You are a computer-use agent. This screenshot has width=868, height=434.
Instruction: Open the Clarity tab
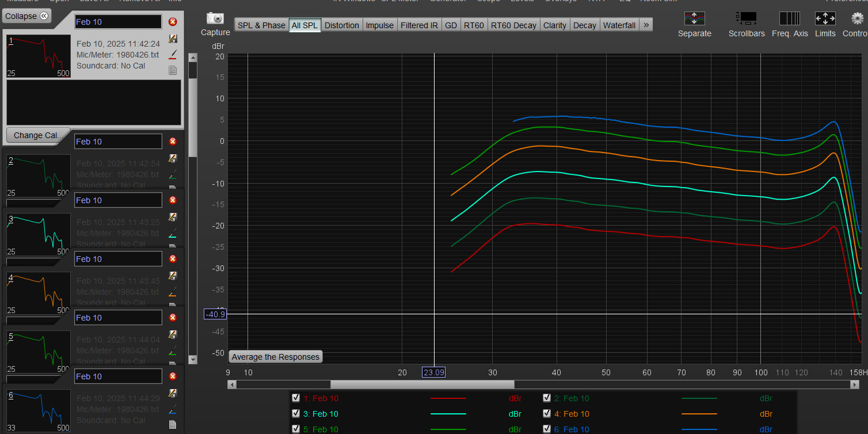coord(555,25)
